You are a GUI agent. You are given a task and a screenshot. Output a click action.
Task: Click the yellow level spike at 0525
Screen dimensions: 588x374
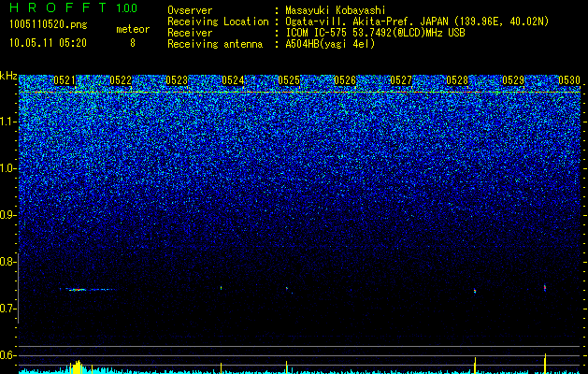(x=286, y=367)
